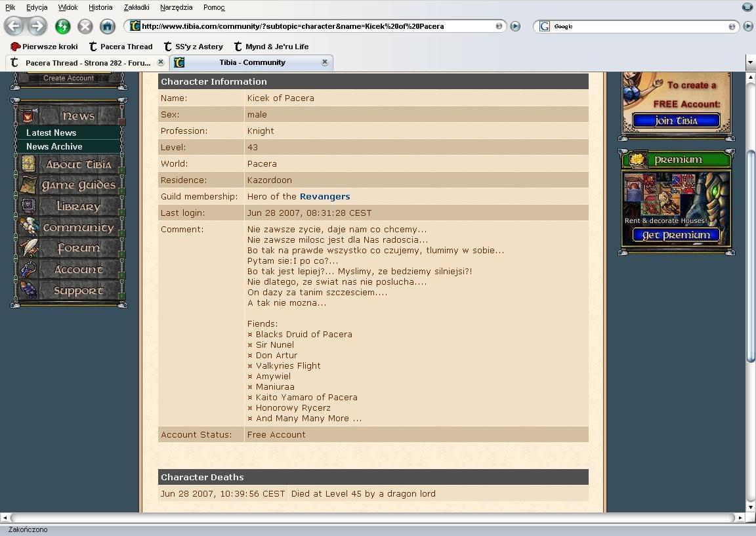Viewport: 756px width, 536px height.
Task: Open address bar history dropdown
Action: pos(499,26)
